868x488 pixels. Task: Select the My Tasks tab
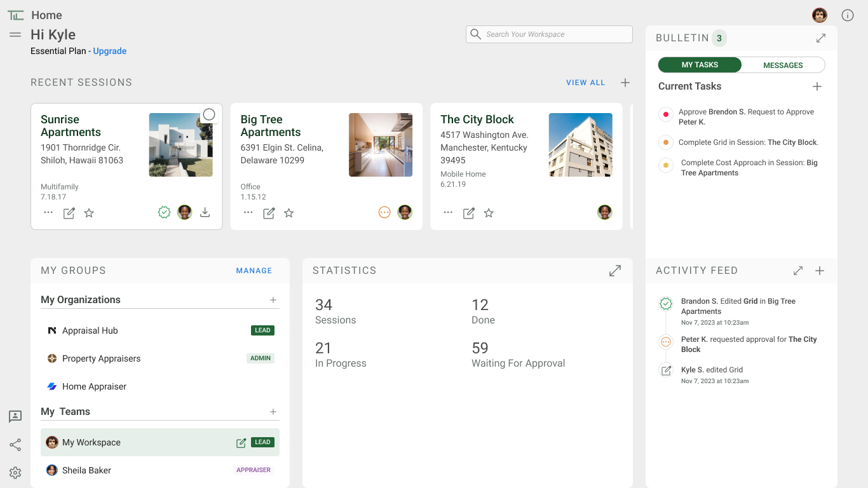tap(700, 65)
